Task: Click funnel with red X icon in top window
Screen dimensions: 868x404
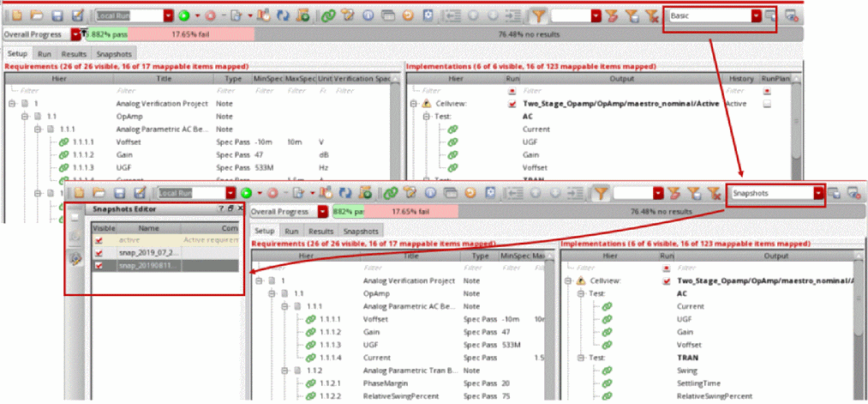Action: click(x=652, y=16)
